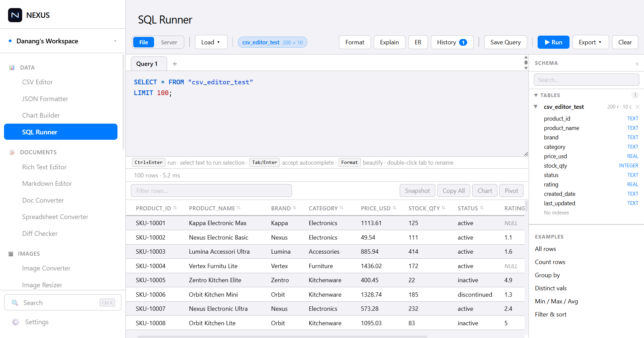644x338 pixels.
Task: Click the IMAGES section icon
Action: [11, 254]
